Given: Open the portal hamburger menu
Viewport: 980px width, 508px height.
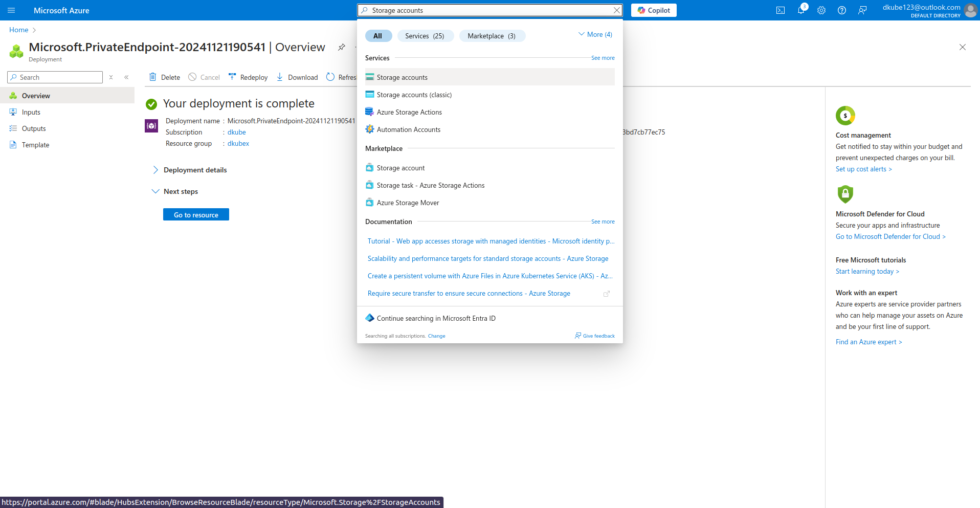Looking at the screenshot, I should click(11, 10).
